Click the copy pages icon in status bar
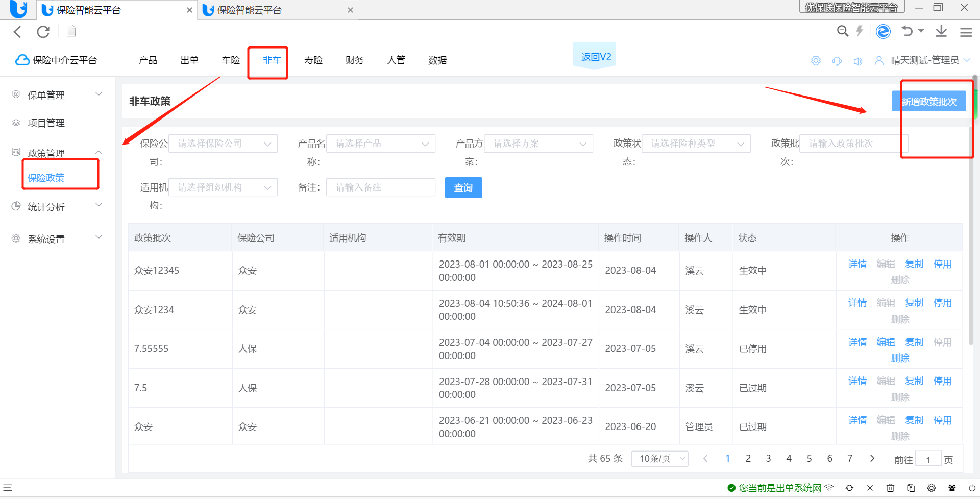 [x=911, y=488]
